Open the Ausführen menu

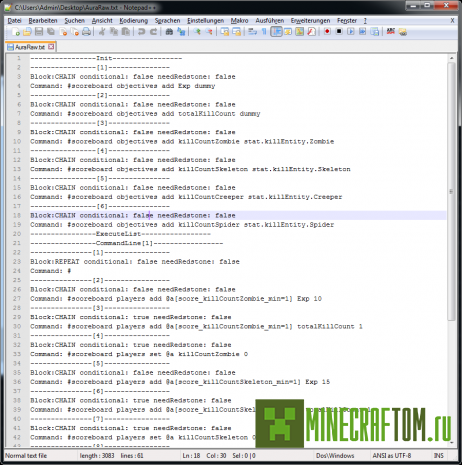click(x=270, y=21)
